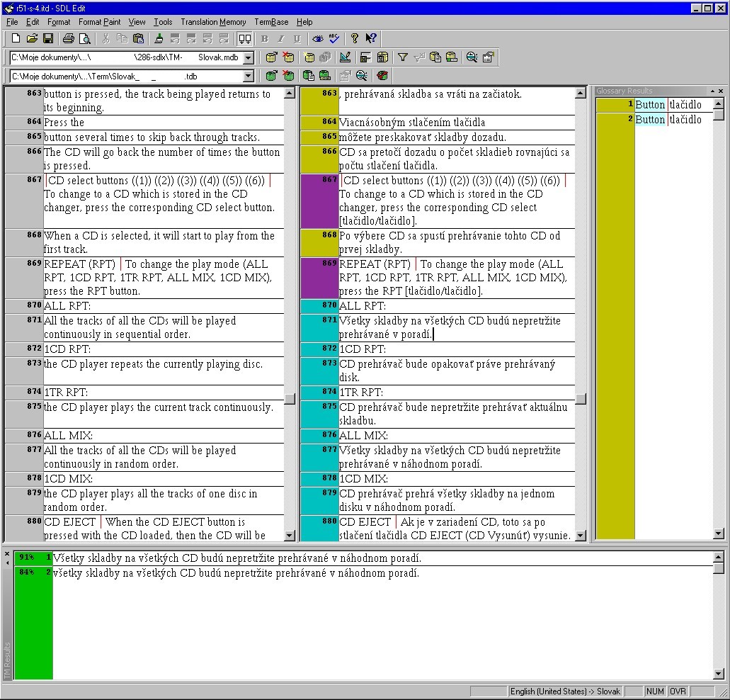Click the column-layout icon left of the filter funnel

[382, 57]
